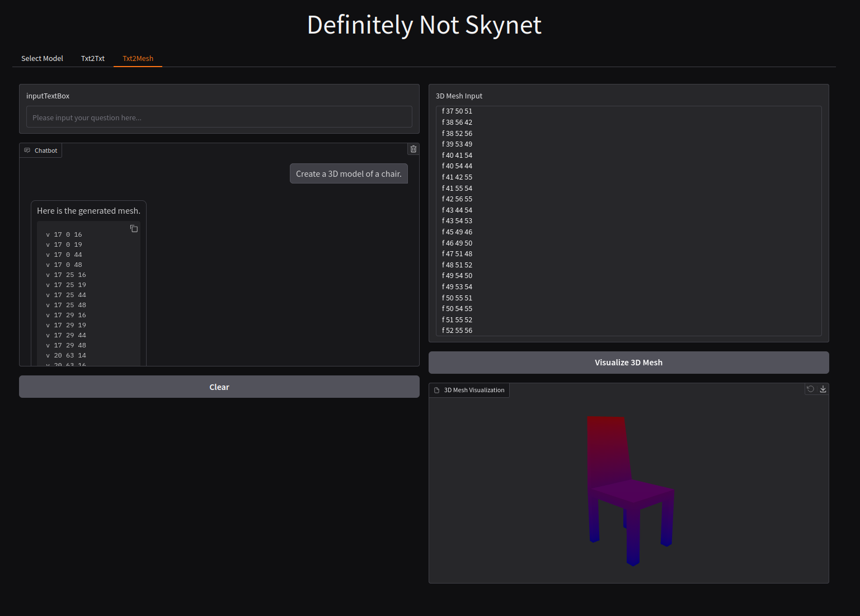Click the line 'f 37 50 51'
The height and width of the screenshot is (616, 860).
tap(457, 111)
